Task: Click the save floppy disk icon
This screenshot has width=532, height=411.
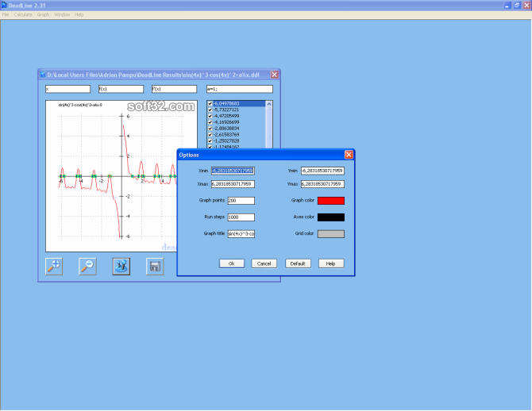Action: [x=155, y=266]
